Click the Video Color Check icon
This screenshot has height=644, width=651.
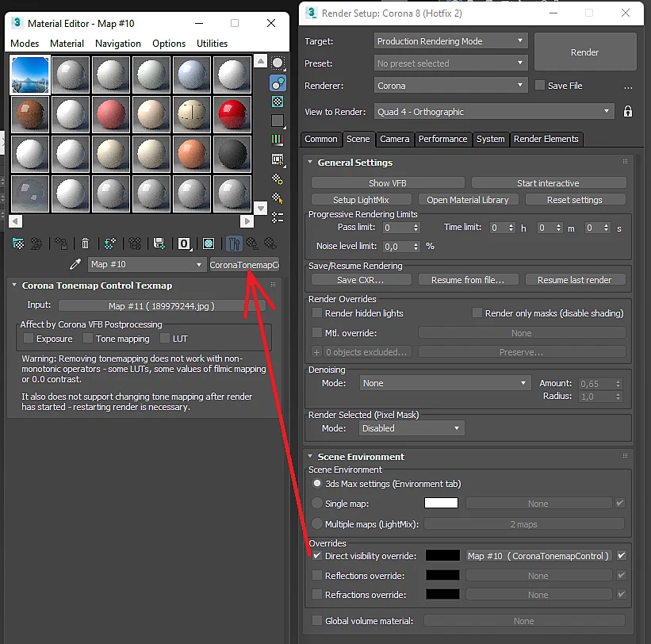(x=278, y=139)
